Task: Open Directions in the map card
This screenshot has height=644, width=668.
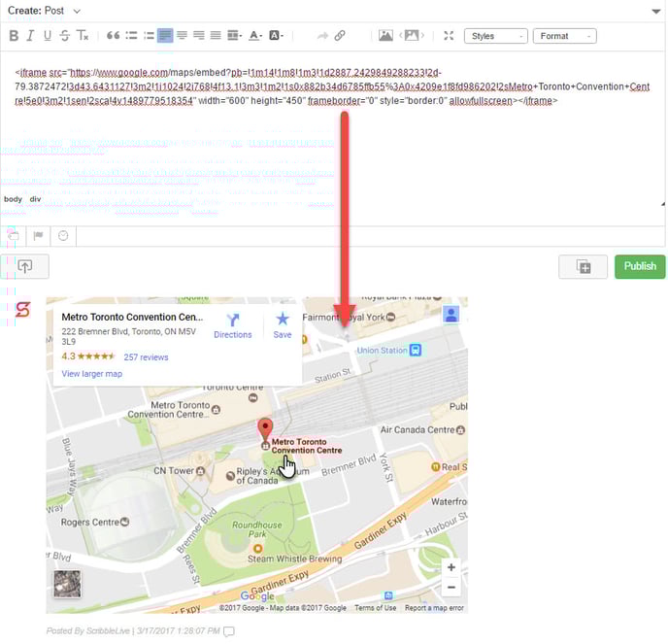Action: point(233,326)
